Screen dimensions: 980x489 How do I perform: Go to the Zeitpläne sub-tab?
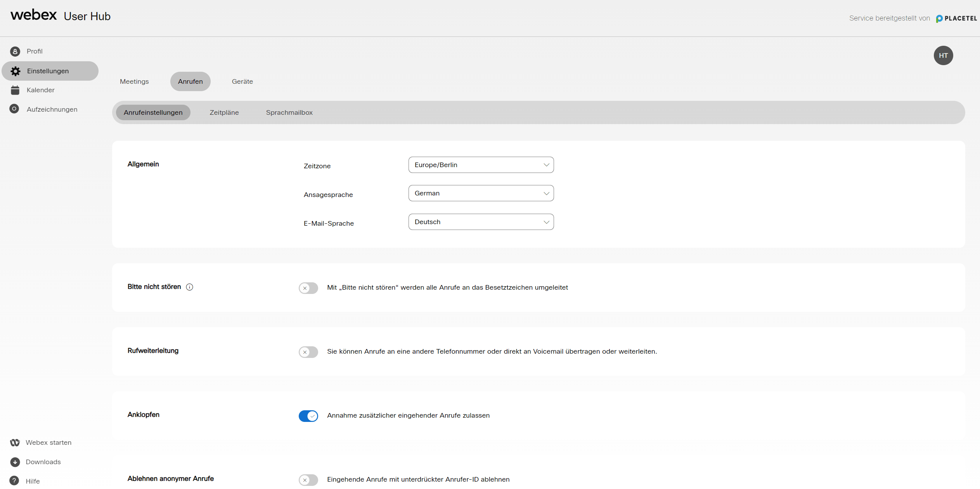coord(224,112)
